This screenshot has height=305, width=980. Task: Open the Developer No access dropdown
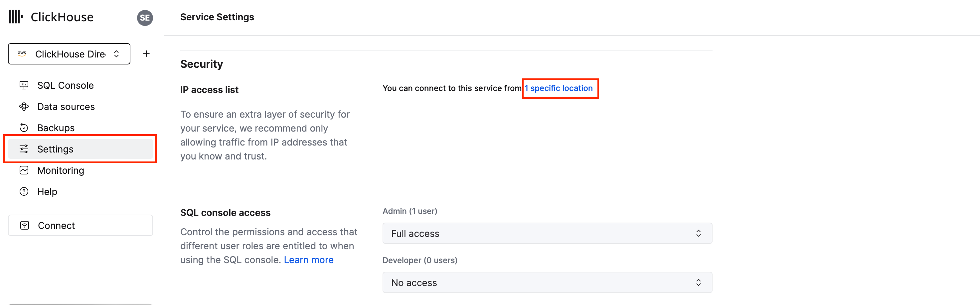tap(547, 282)
